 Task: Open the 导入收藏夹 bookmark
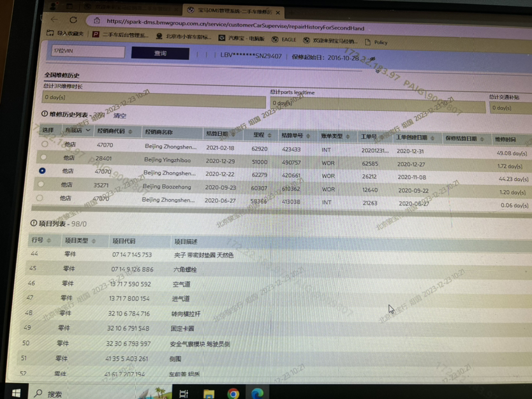point(65,33)
